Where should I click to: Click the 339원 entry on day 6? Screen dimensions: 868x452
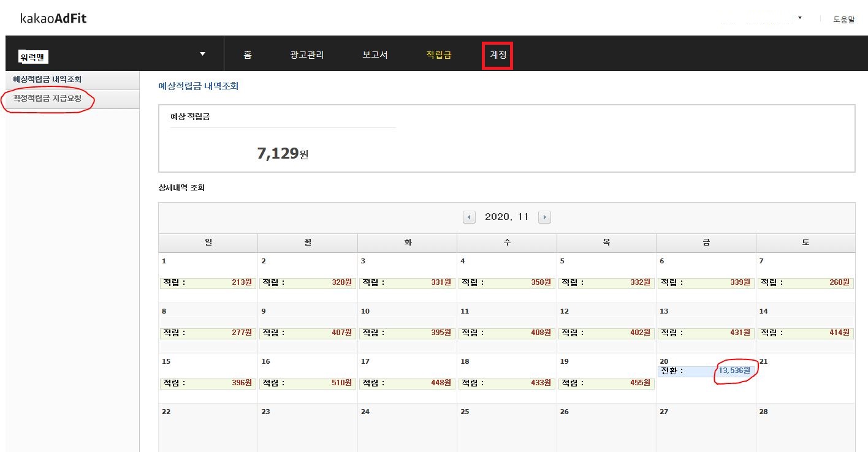(x=706, y=283)
